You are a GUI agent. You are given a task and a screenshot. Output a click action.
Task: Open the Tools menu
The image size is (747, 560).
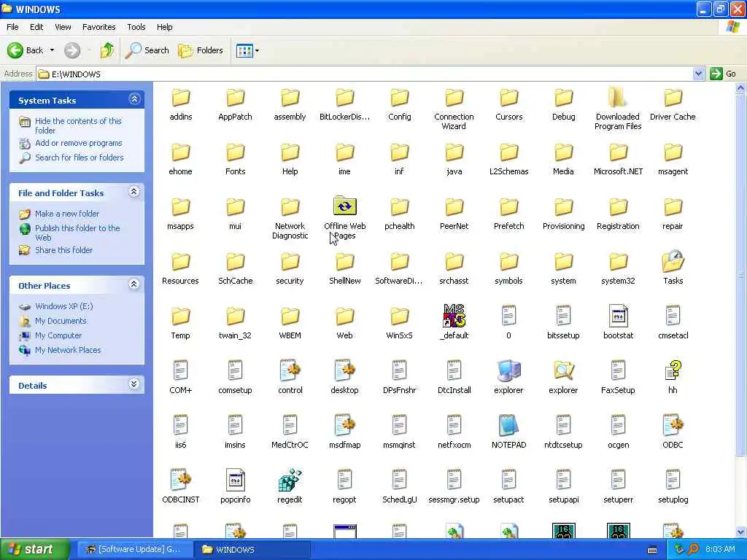click(x=136, y=27)
